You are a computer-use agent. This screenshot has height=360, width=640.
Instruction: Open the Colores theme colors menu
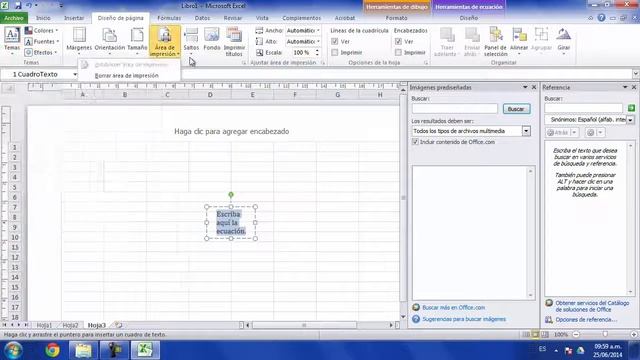[x=41, y=31]
